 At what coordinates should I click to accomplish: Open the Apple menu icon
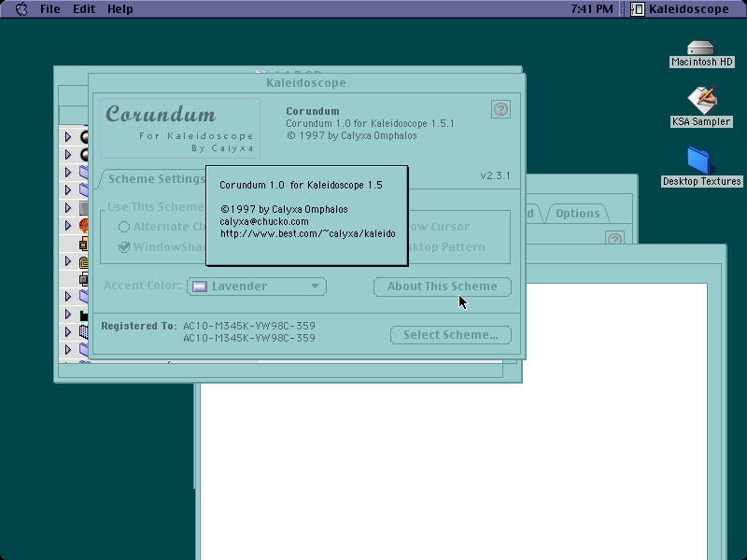(21, 8)
